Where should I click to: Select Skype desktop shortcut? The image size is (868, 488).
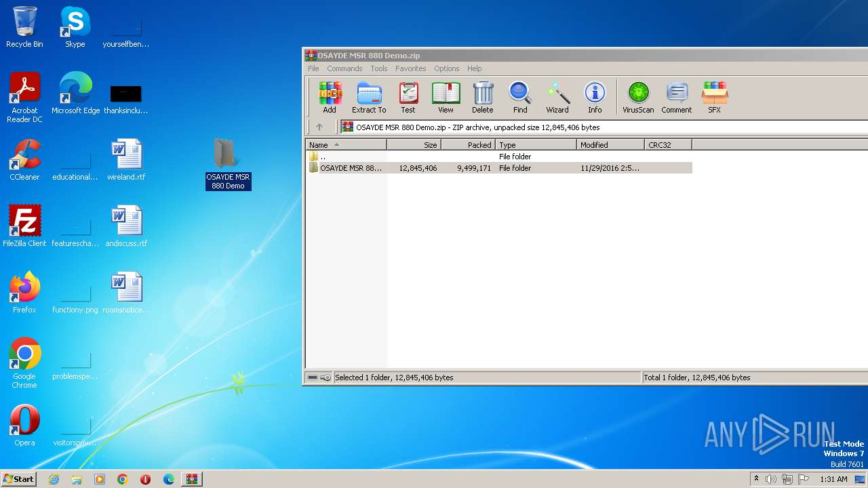tap(75, 27)
